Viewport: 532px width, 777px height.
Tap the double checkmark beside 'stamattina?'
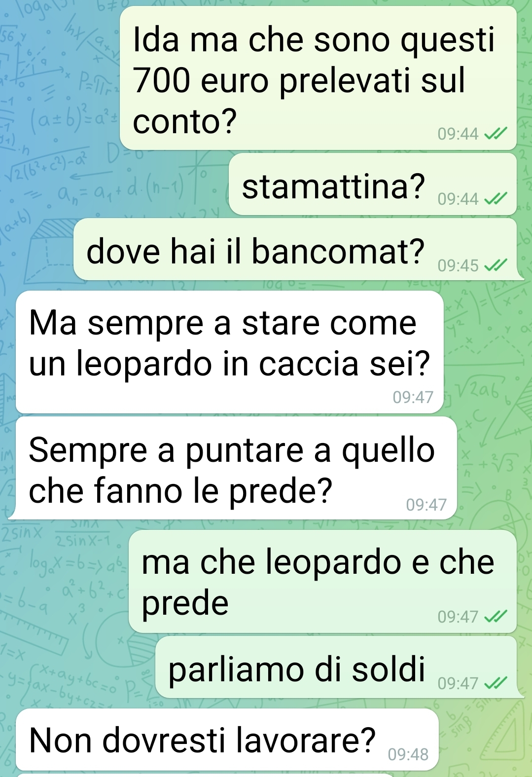click(496, 199)
